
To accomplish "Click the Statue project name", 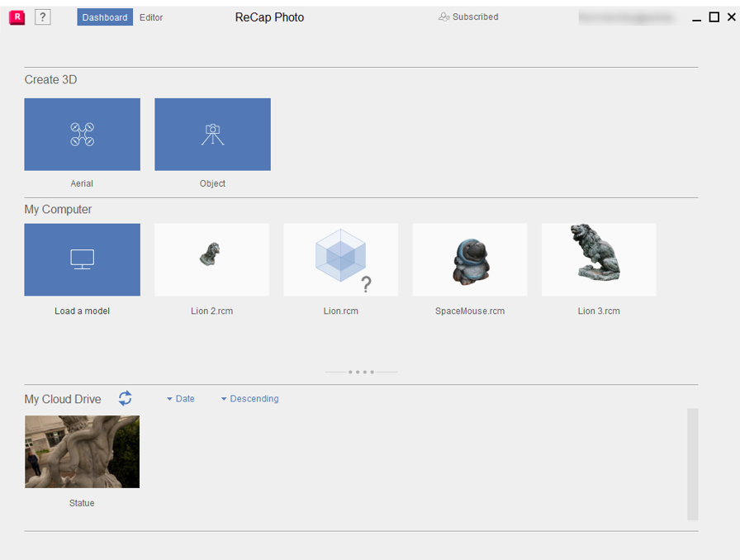I will [x=82, y=503].
